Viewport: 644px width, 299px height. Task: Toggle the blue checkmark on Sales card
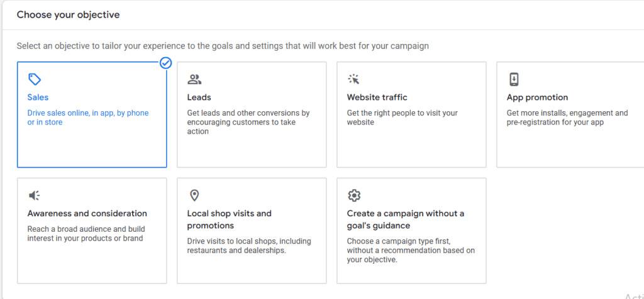pyautogui.click(x=165, y=63)
